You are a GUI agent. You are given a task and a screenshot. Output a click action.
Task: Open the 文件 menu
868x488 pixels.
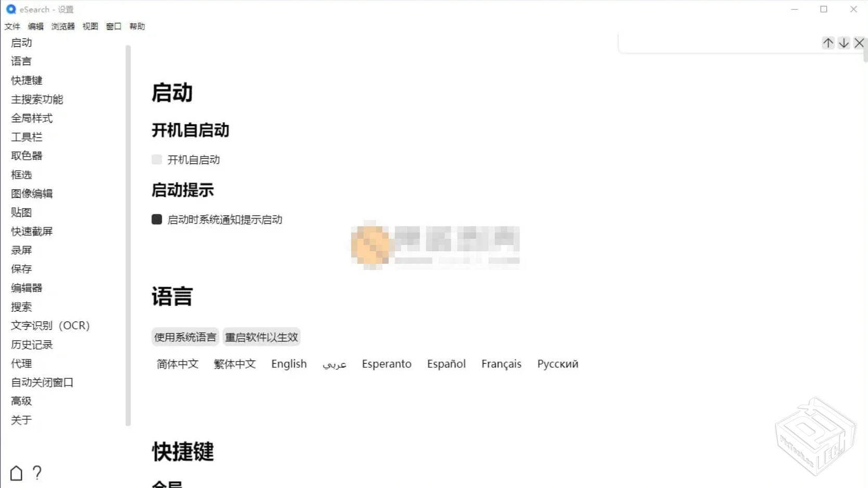(12, 26)
